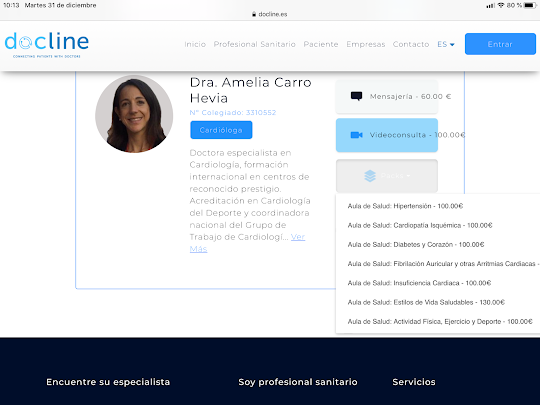Choose Aula de Salud: Cardiopatía Isquémica
This screenshot has height=405, width=540.
click(x=420, y=225)
